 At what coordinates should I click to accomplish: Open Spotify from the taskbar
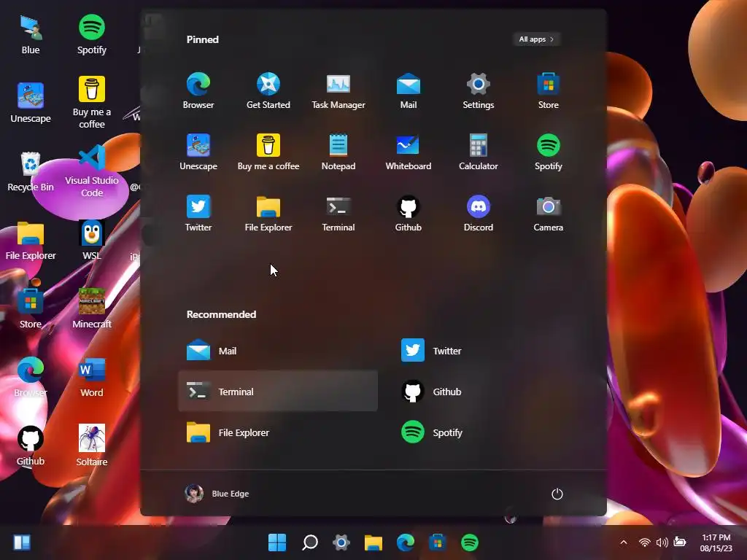pos(470,542)
